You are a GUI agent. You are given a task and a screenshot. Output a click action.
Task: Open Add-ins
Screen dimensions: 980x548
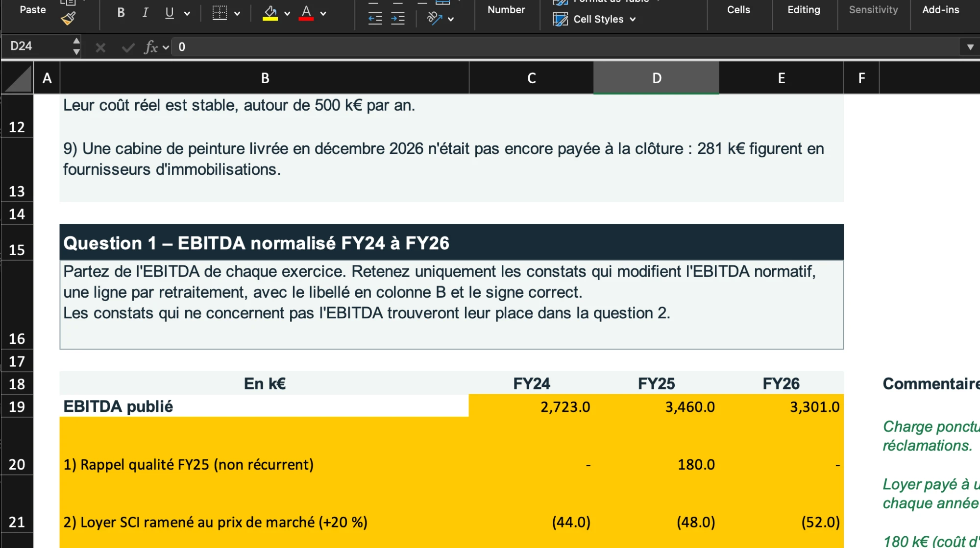click(940, 10)
